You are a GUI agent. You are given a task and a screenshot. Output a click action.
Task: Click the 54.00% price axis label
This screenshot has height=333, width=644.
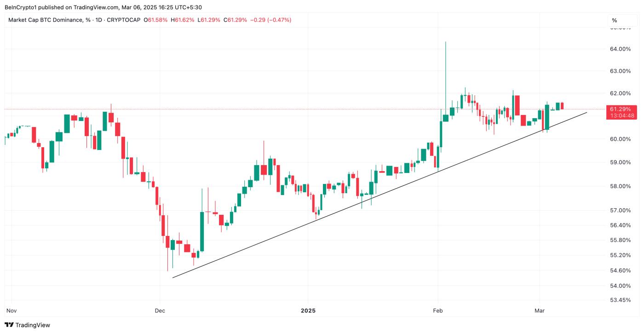pos(620,286)
